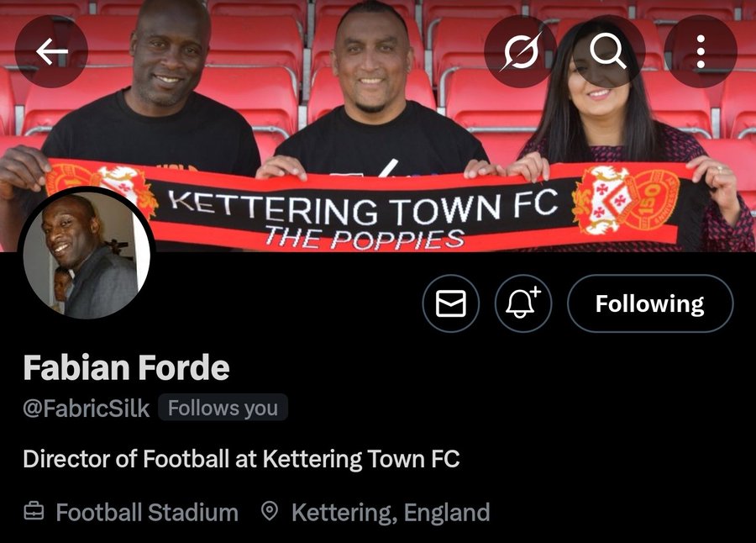Image resolution: width=756 pixels, height=543 pixels.
Task: Click the Director of Football bio text
Action: click(x=241, y=459)
